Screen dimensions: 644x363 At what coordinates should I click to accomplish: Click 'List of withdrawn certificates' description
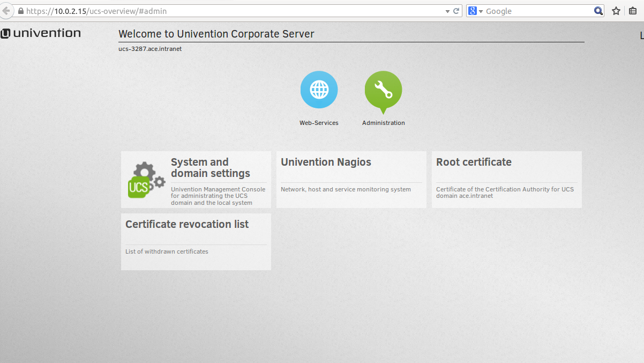pos(167,251)
